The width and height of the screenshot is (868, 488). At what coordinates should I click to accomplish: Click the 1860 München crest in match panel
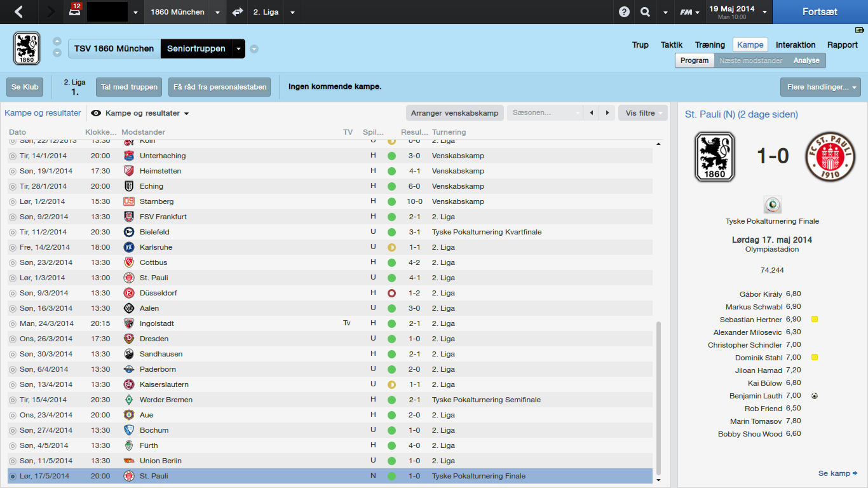pos(715,157)
